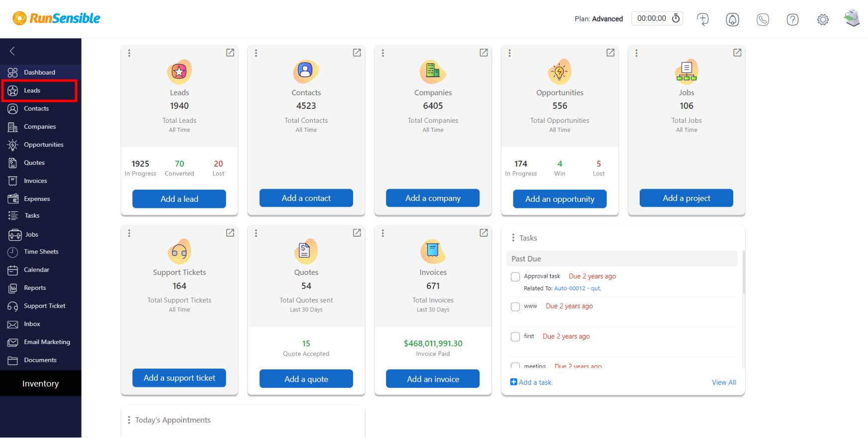The height and width of the screenshot is (438, 868).
Task: Open the timer stopwatch icon
Action: click(x=676, y=18)
